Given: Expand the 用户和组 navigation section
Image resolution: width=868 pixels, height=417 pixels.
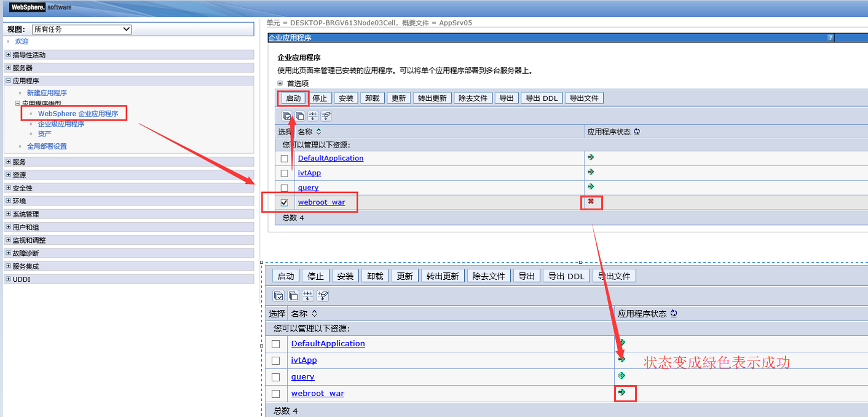Looking at the screenshot, I should tap(9, 227).
